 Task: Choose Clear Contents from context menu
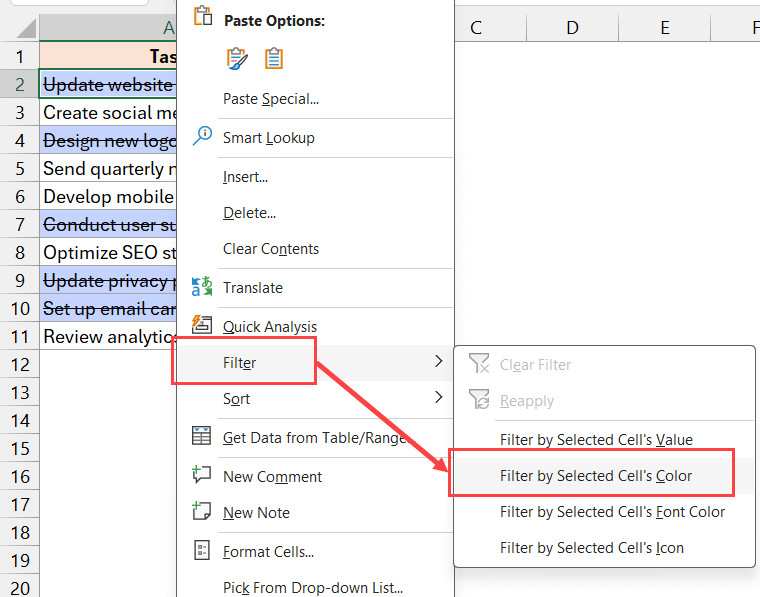pos(270,249)
